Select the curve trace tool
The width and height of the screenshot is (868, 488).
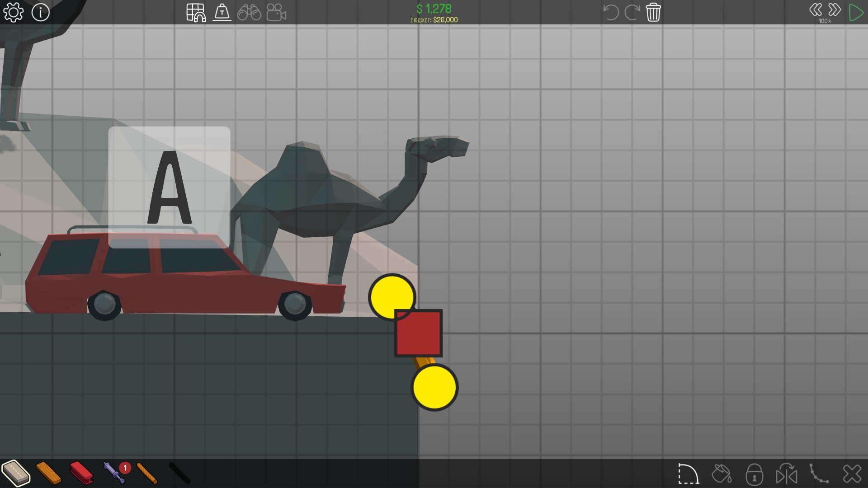819,474
